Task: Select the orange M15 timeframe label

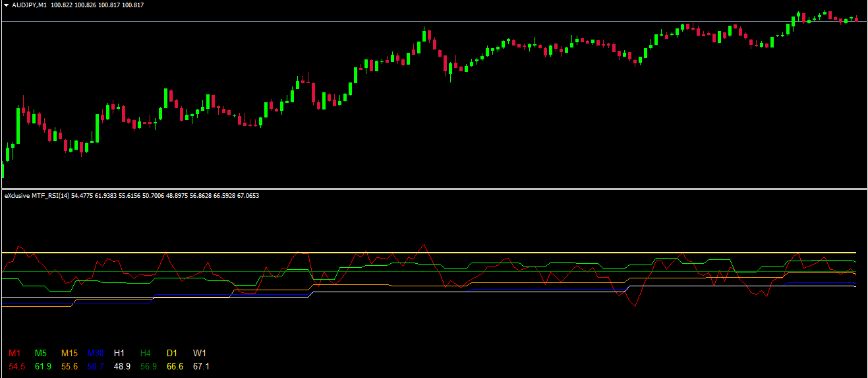Action: (69, 354)
